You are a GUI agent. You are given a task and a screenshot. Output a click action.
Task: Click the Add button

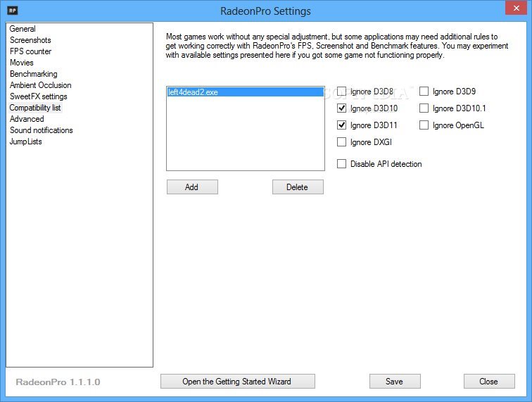pos(192,187)
